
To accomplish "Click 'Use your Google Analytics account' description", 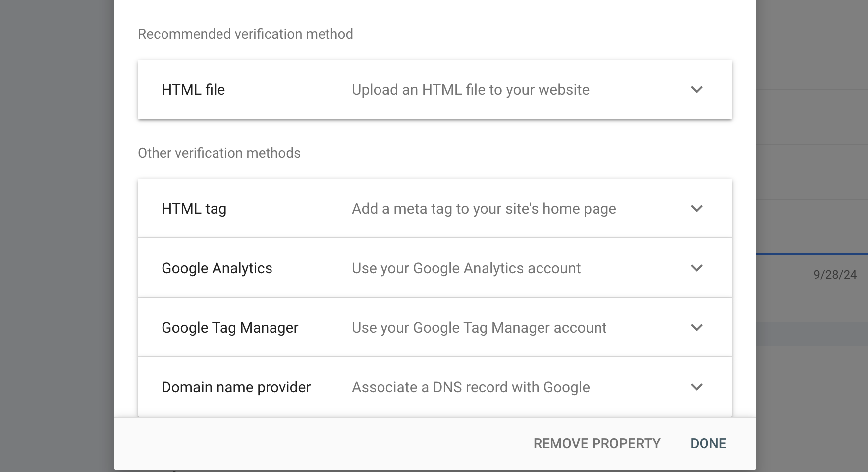I will coord(466,268).
